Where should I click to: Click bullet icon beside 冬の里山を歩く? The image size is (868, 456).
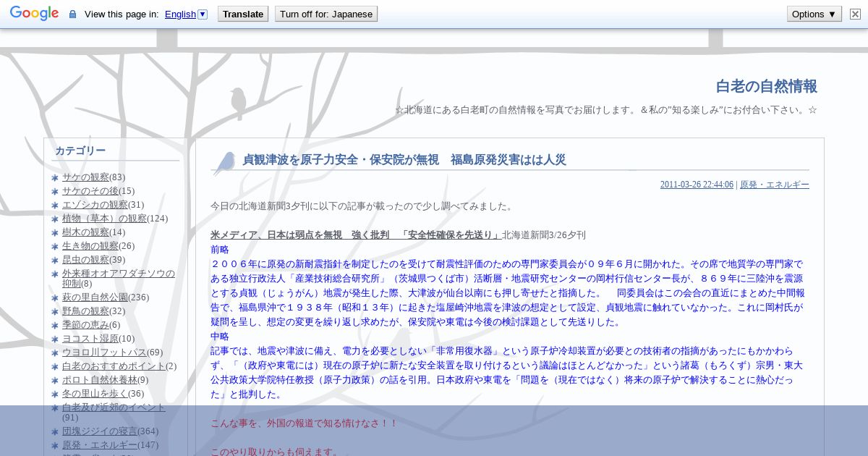tap(56, 394)
